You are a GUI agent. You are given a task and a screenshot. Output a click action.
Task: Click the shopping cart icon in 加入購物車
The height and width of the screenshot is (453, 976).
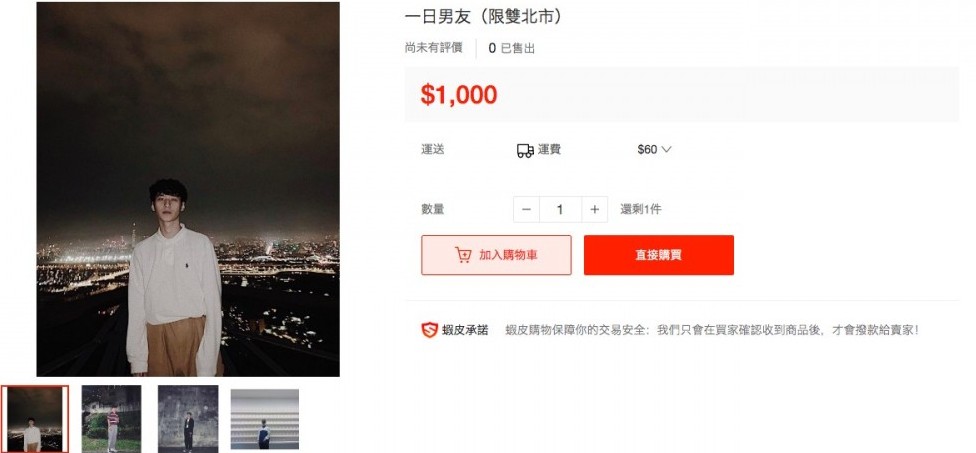[463, 255]
